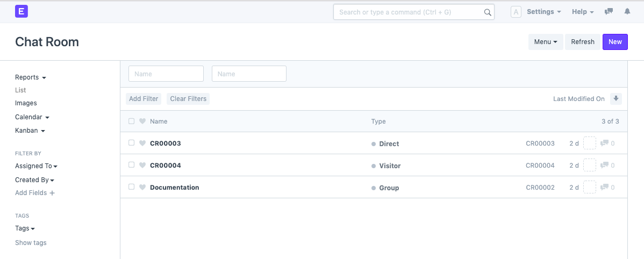Viewport: 644px width, 259px height.
Task: Tick the CR00004 row checkbox
Action: (x=132, y=165)
